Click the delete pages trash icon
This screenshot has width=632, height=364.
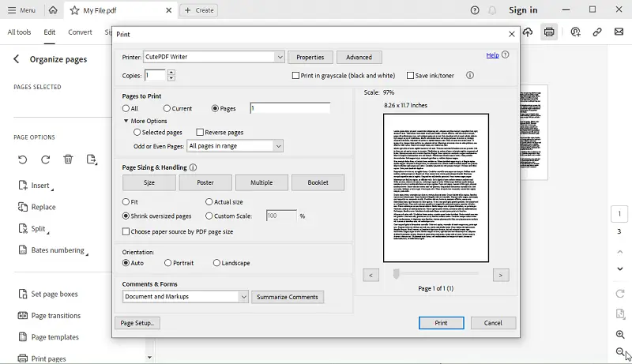(x=68, y=159)
